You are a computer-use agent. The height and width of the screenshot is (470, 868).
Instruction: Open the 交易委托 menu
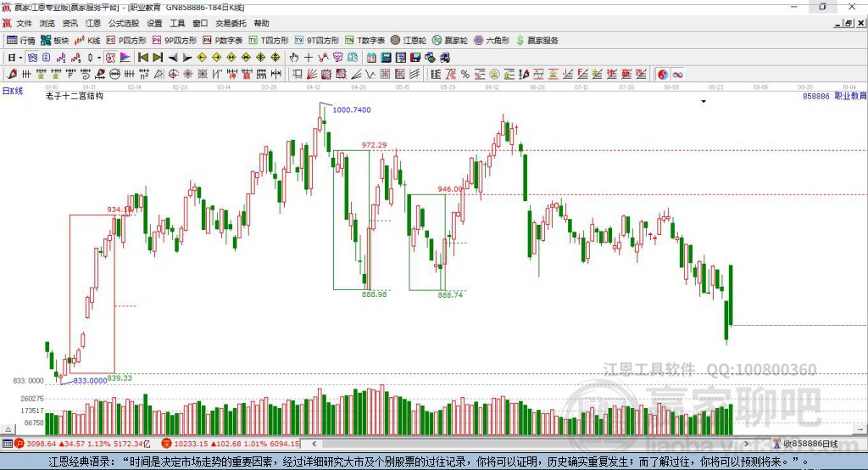(231, 23)
